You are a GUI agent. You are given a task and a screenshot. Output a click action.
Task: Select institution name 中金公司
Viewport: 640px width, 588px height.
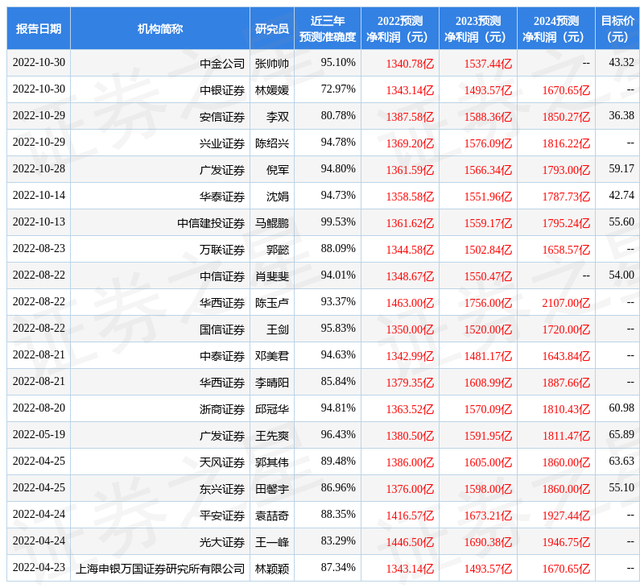(x=222, y=63)
